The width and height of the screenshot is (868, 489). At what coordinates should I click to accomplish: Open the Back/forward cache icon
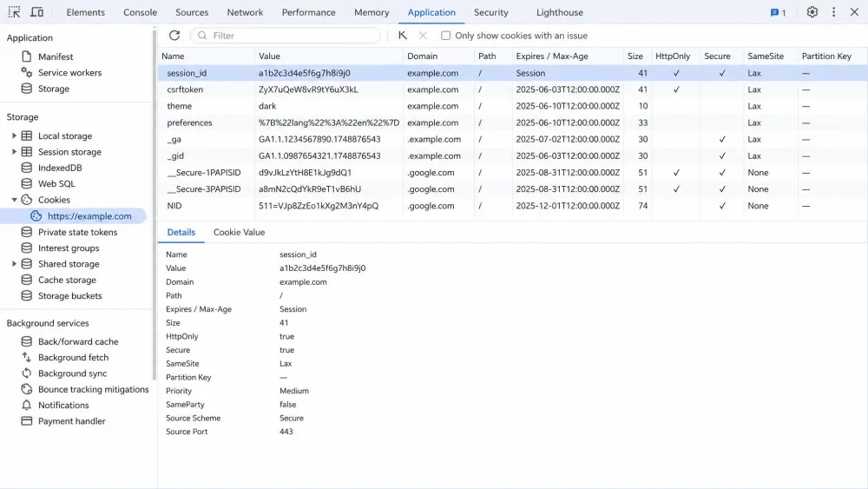pyautogui.click(x=27, y=341)
